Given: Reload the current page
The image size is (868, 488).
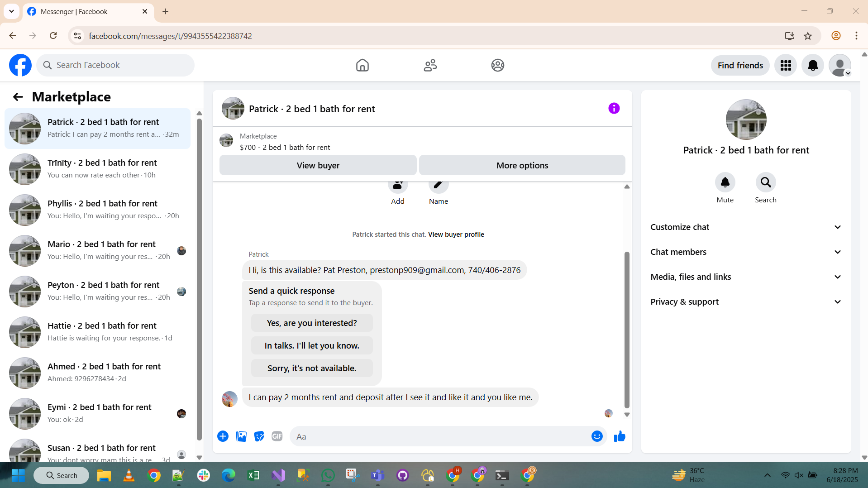Looking at the screenshot, I should pyautogui.click(x=53, y=36).
